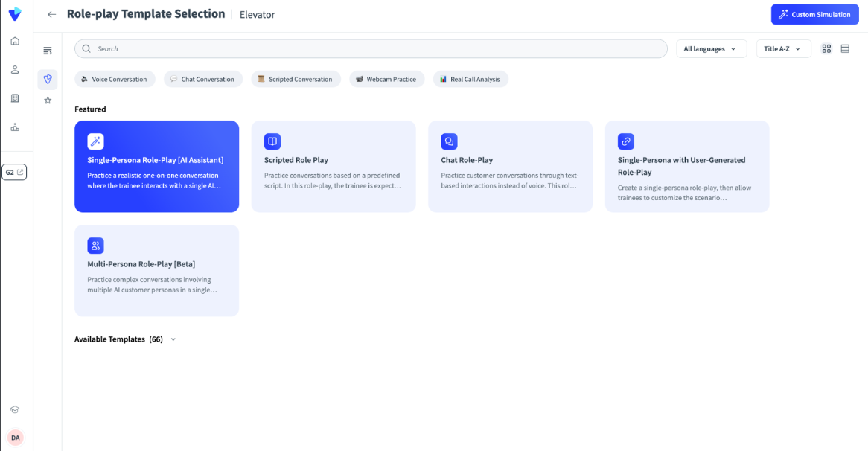Viewport: 868px width, 451px height.
Task: Select the favorites star icon
Action: pos(48,100)
